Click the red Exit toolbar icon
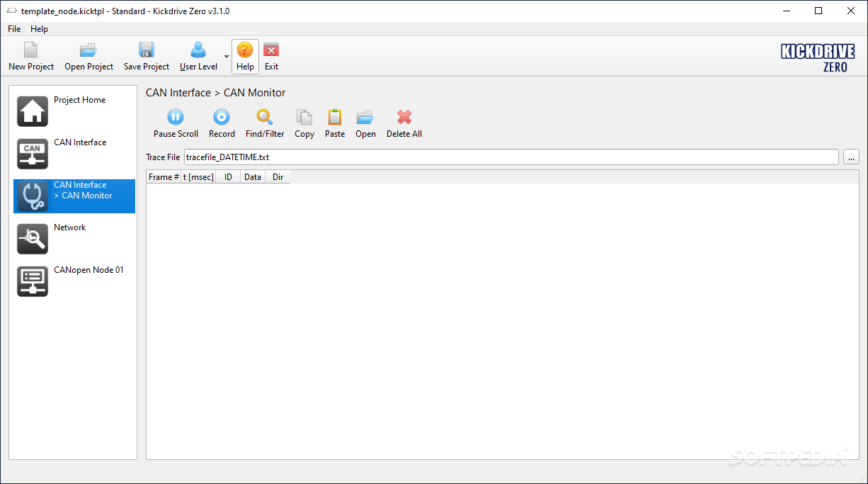 pyautogui.click(x=271, y=50)
